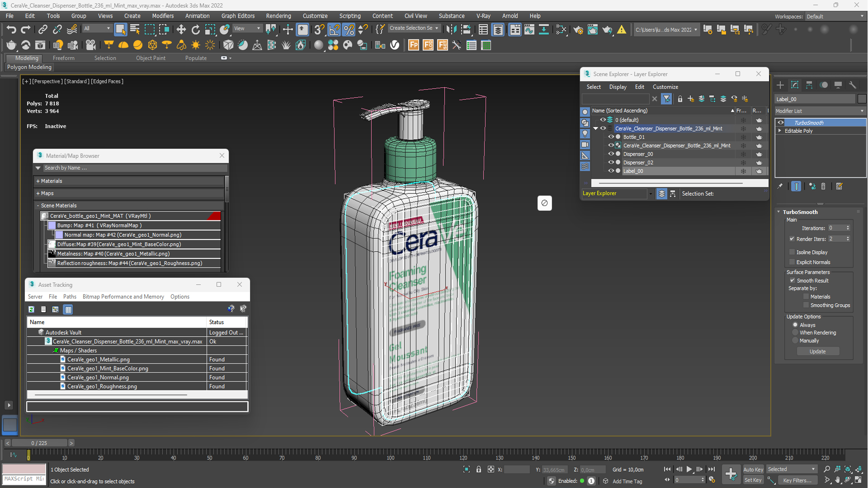Toggle visibility of Dispenser_02
Image resolution: width=868 pixels, height=488 pixels.
coord(611,163)
